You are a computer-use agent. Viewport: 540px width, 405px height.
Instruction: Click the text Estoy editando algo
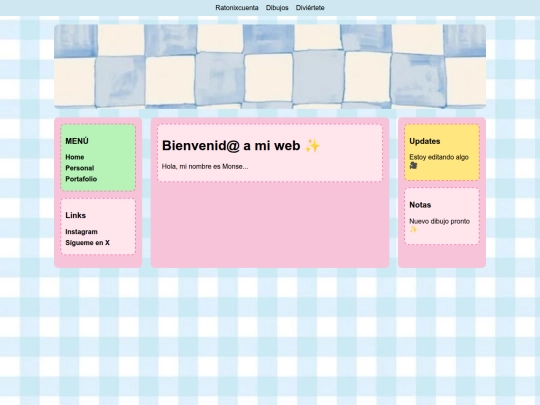click(439, 157)
